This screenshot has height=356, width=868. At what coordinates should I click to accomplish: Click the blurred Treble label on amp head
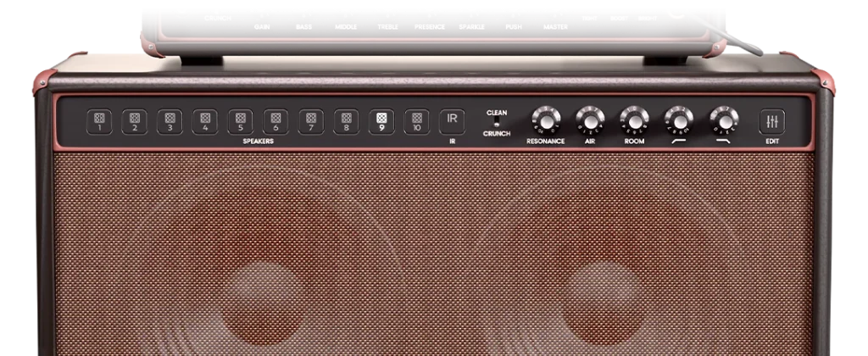[387, 26]
